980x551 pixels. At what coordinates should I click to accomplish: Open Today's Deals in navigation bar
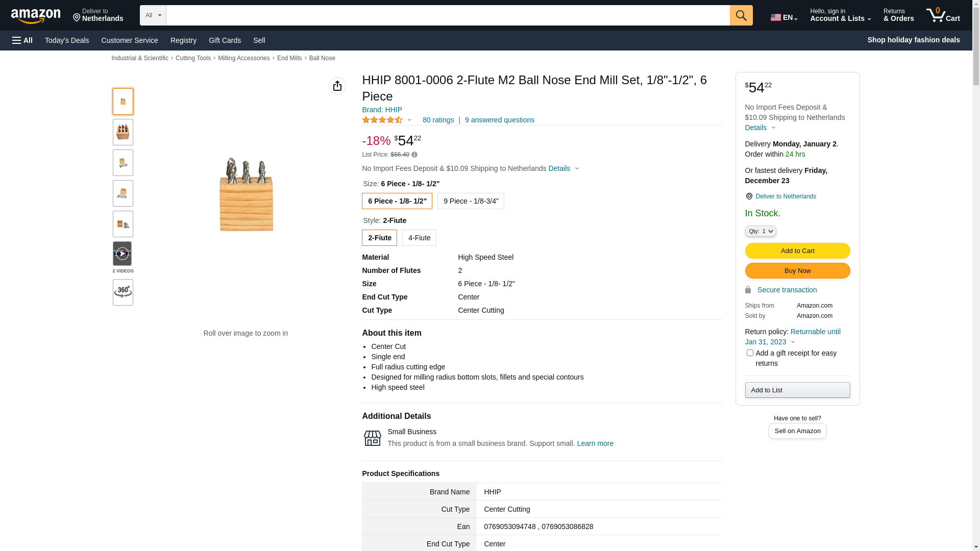[x=67, y=40]
